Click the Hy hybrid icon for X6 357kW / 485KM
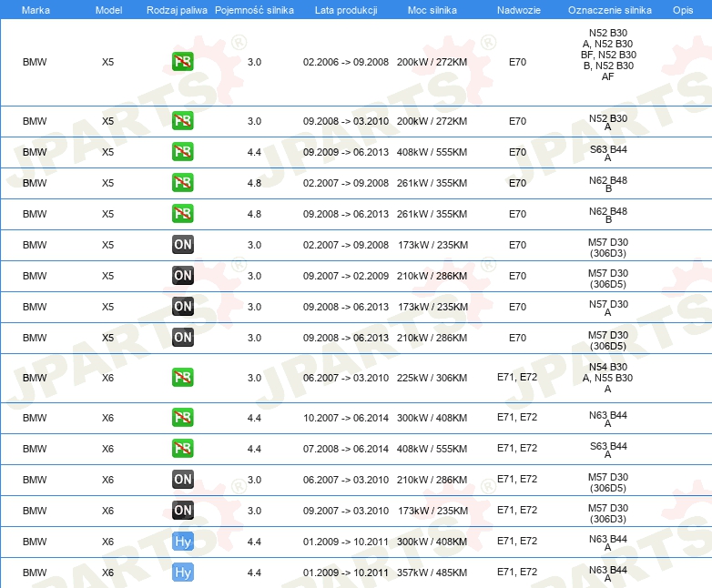712x588 pixels. coord(182,573)
